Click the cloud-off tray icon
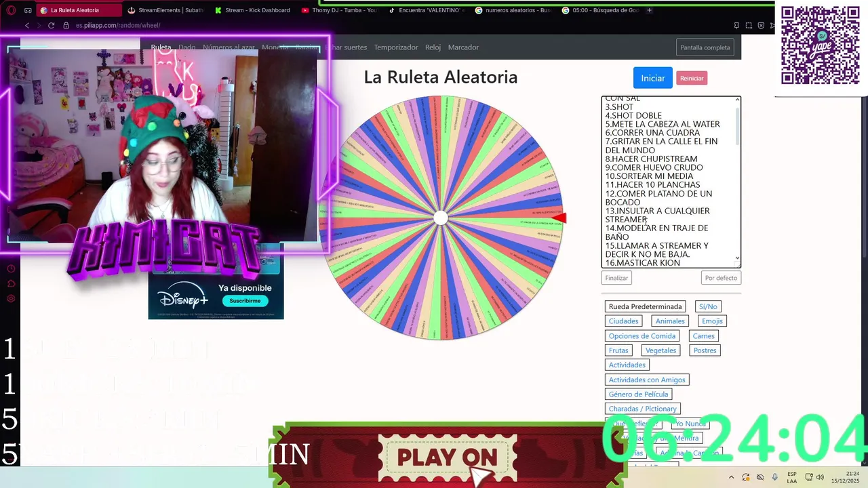 [x=760, y=477]
